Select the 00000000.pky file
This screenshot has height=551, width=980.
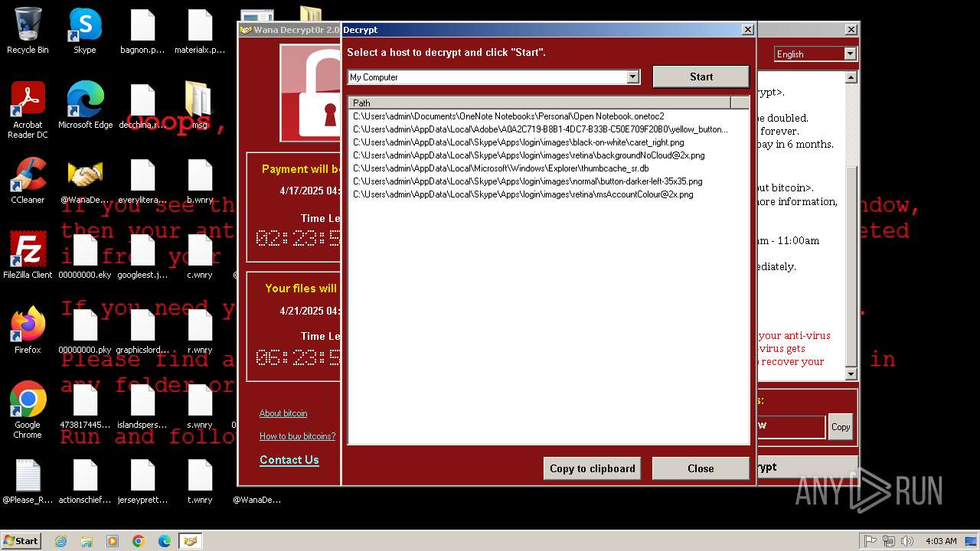85,331
